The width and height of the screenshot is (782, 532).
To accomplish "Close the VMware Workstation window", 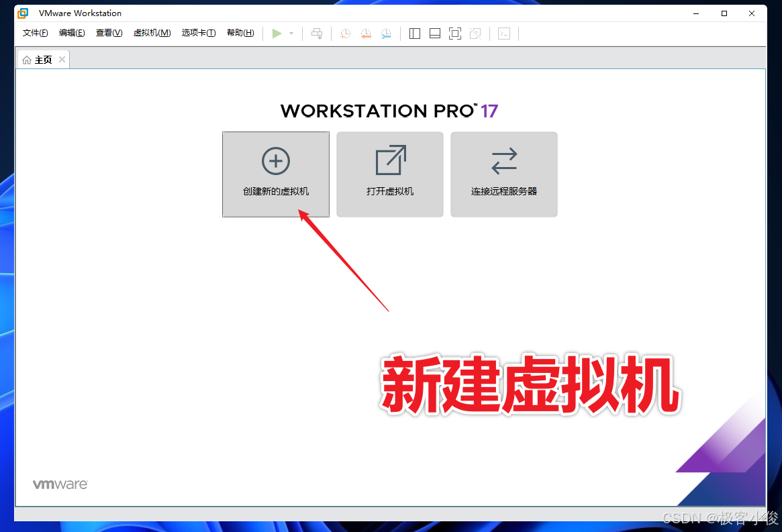I will click(752, 13).
